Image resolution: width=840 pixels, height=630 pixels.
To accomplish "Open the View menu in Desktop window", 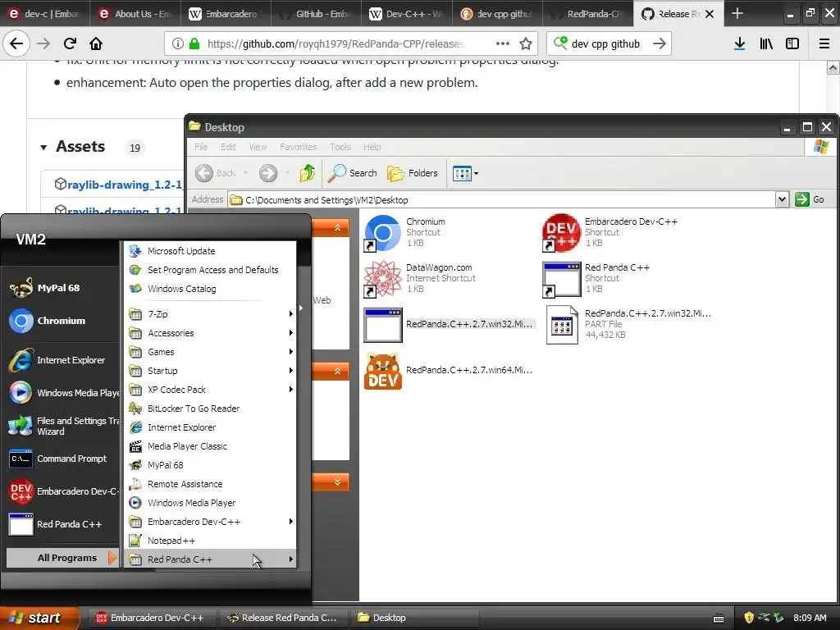I will tap(258, 147).
